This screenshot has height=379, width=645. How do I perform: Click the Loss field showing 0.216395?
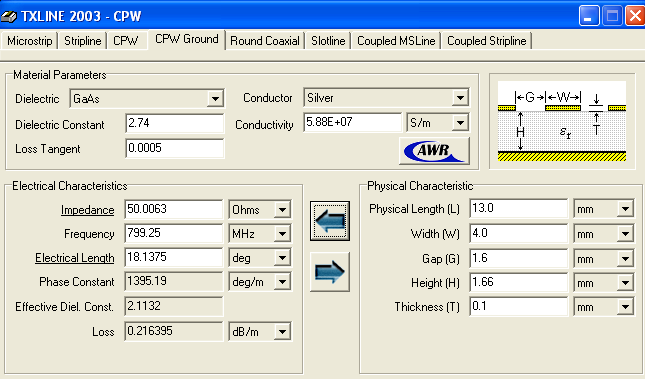[174, 331]
